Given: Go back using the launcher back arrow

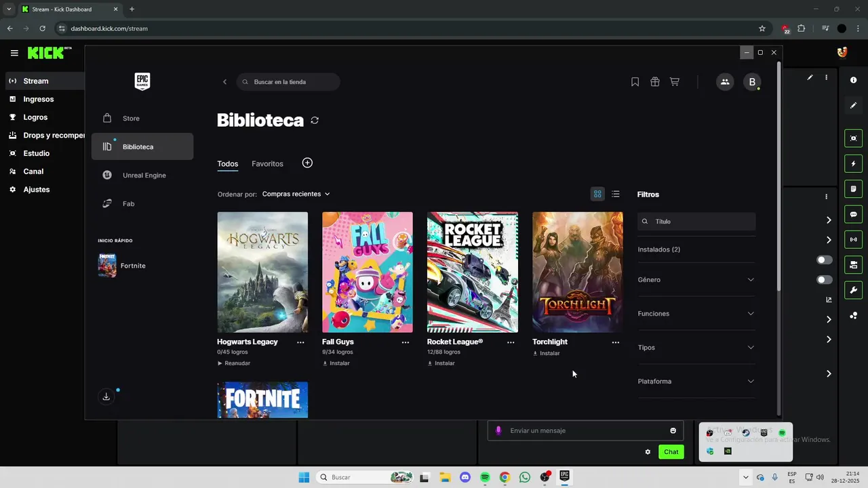Looking at the screenshot, I should tap(224, 82).
